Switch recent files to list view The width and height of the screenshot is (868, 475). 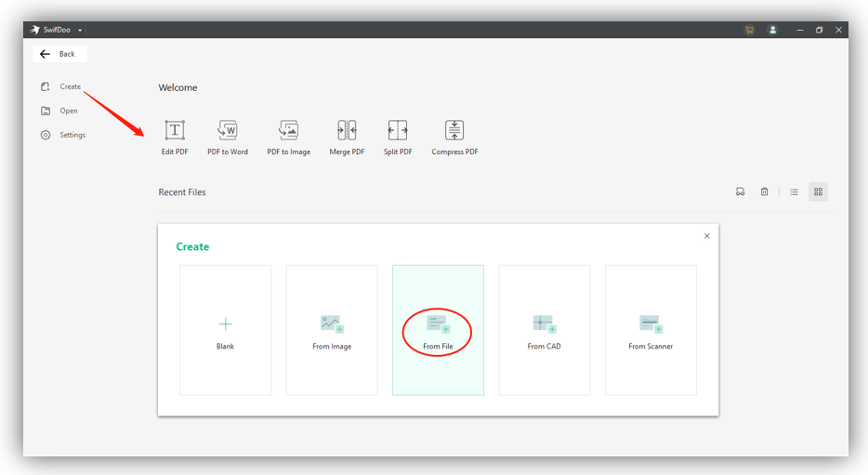[795, 192]
